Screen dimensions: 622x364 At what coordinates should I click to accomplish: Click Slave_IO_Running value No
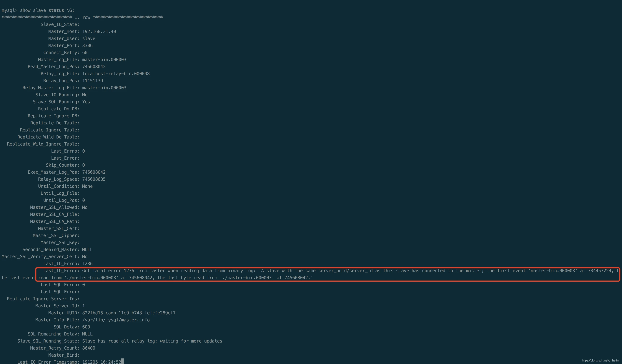click(85, 95)
